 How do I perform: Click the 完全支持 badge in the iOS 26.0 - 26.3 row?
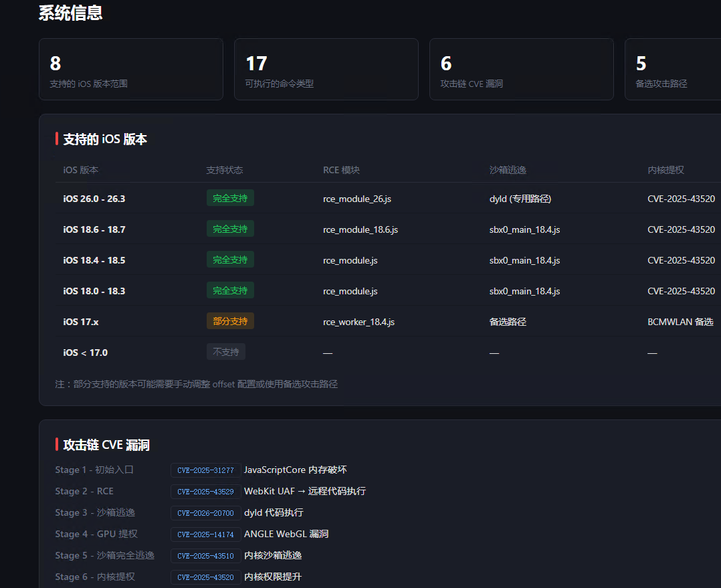click(x=230, y=198)
